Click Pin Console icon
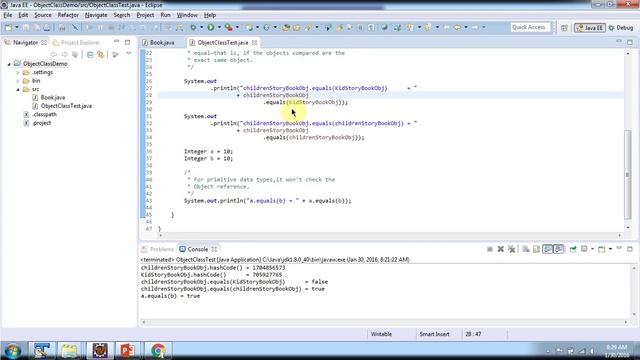The height and width of the screenshot is (360, 640). 573,249
